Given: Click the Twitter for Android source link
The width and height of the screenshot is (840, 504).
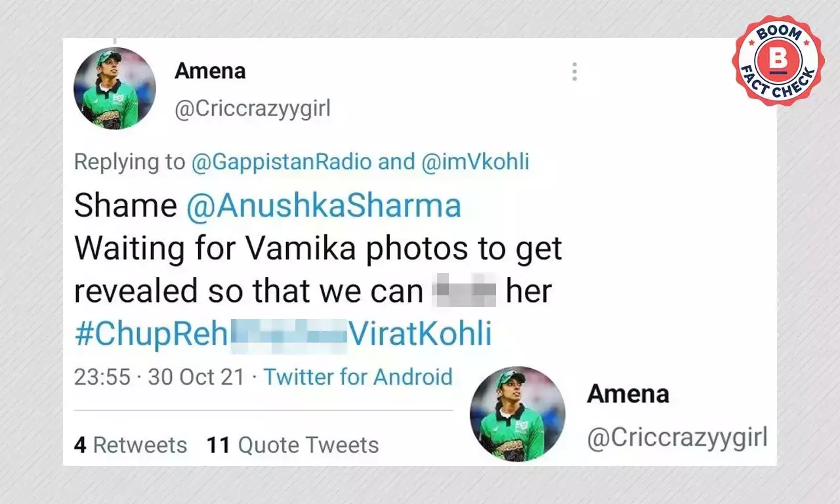Looking at the screenshot, I should point(358,377).
